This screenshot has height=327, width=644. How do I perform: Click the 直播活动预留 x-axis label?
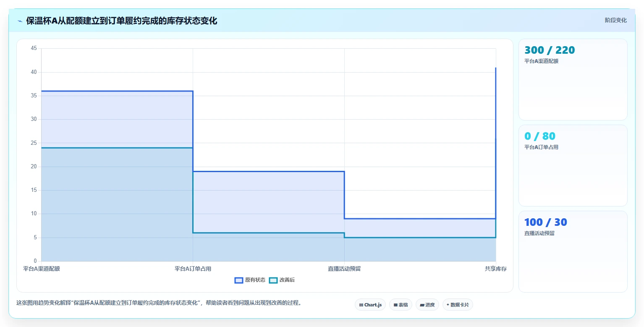(x=344, y=269)
